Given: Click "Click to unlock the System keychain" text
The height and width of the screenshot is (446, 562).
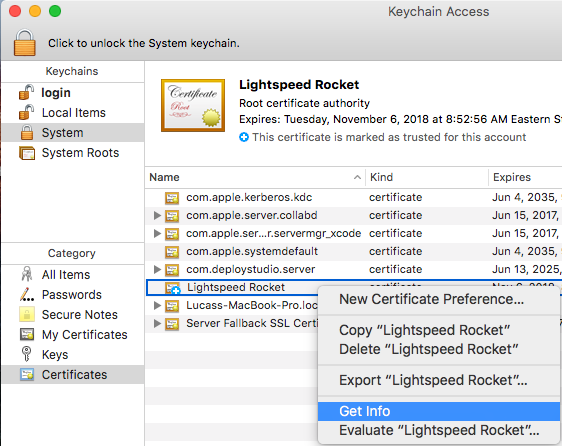Looking at the screenshot, I should point(144,43).
